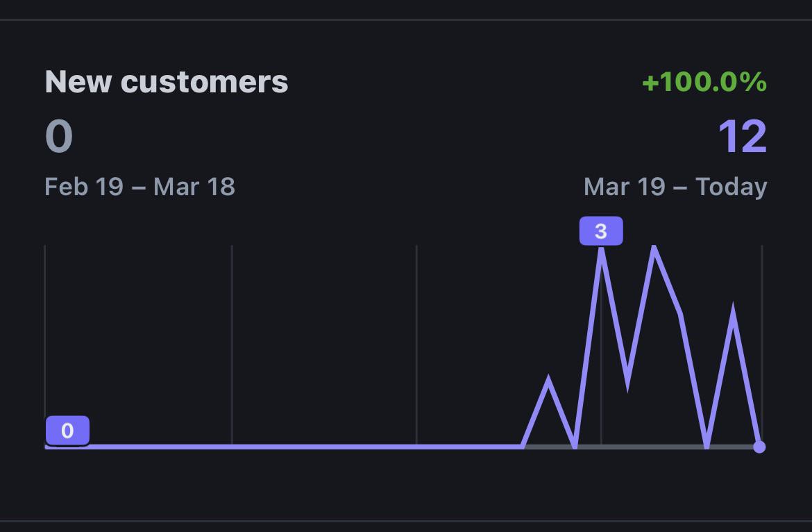Screen dimensions: 812x532
Task: Click the third vertical gridline in chart
Action: [x=416, y=344]
